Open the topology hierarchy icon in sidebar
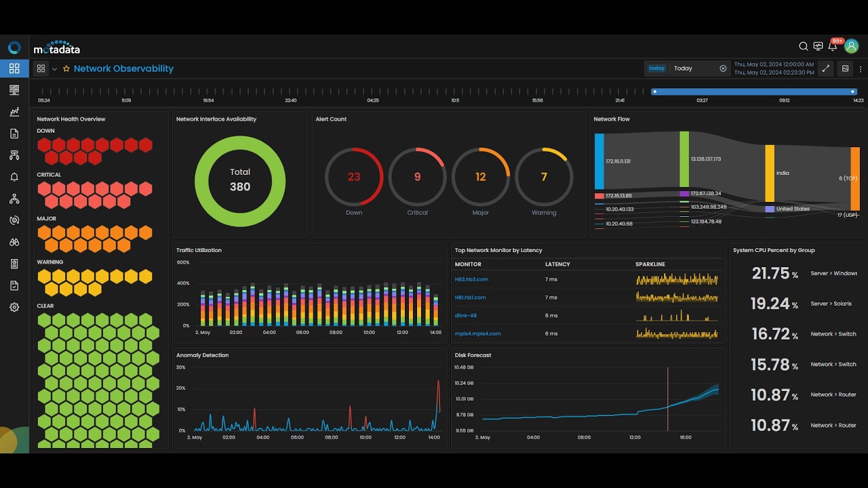The image size is (868, 488). [x=14, y=199]
